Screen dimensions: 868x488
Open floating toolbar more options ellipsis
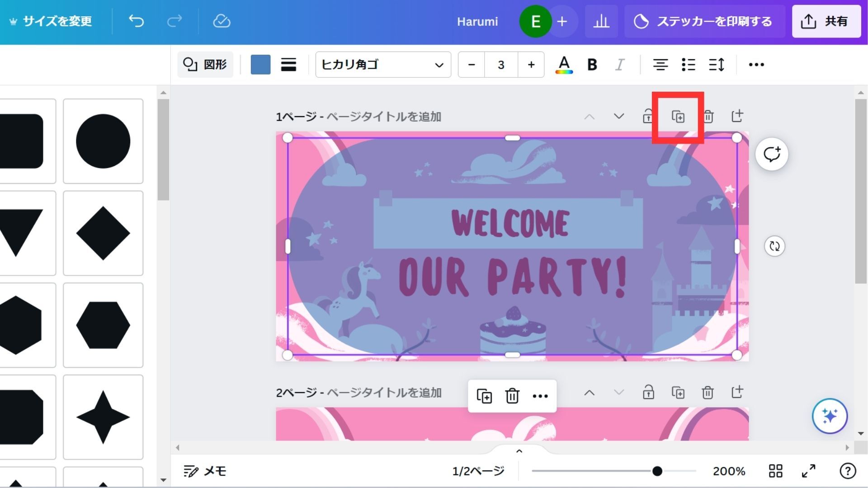pos(540,396)
